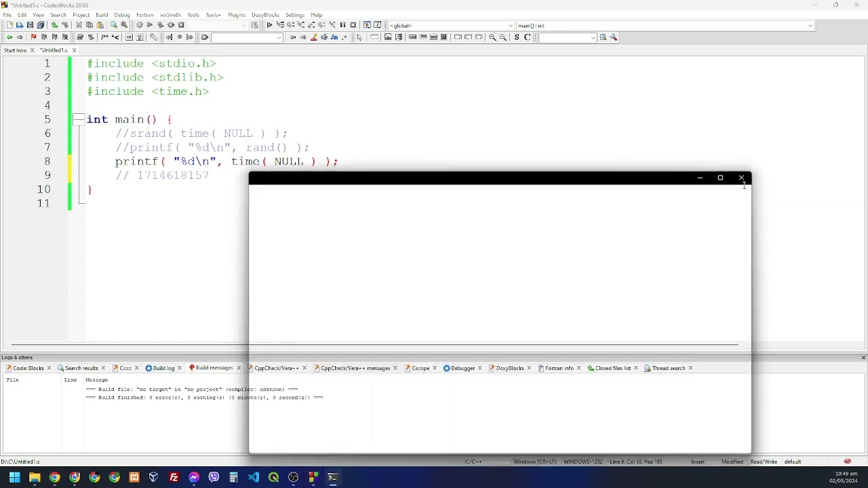This screenshot has width=868, height=488.
Task: Click the Windows-1252 encoding in the status bar
Action: click(x=583, y=462)
